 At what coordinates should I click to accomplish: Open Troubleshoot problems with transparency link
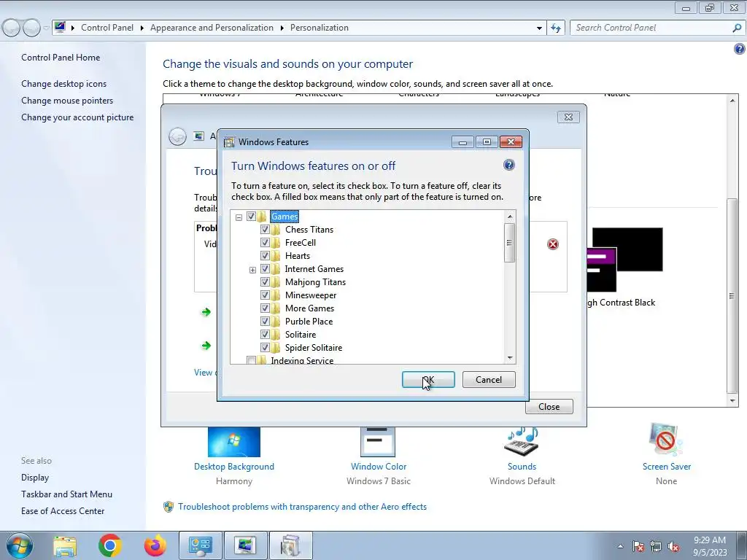pos(302,507)
